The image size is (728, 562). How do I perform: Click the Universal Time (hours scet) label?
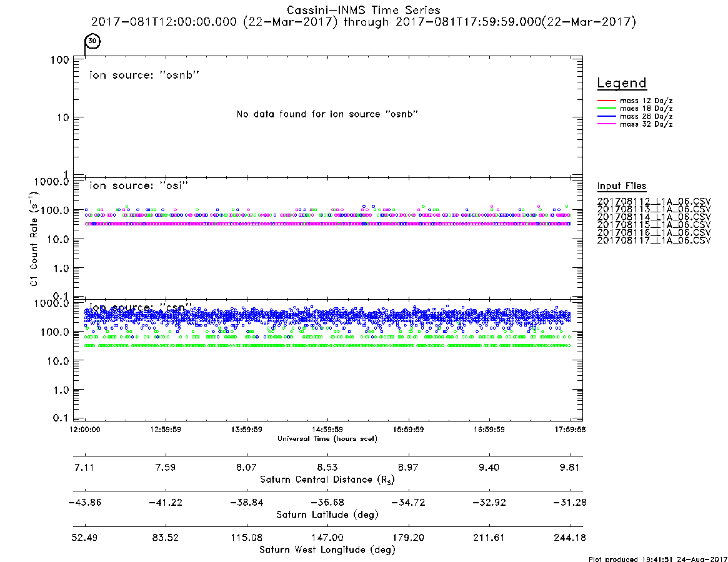(327, 438)
